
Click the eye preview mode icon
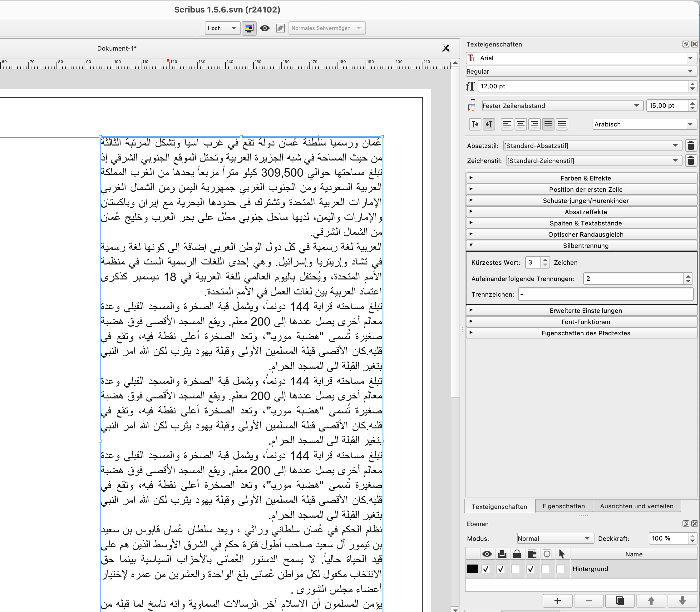[x=265, y=28]
